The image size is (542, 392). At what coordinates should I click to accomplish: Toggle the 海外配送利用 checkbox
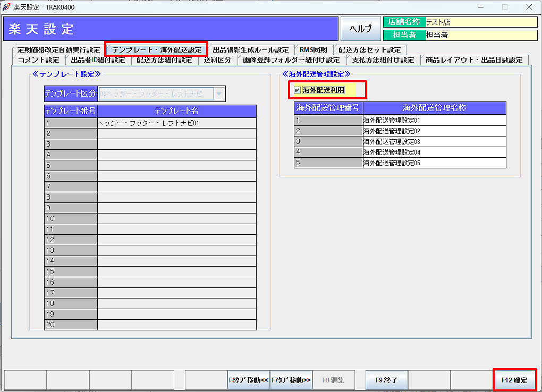[297, 90]
